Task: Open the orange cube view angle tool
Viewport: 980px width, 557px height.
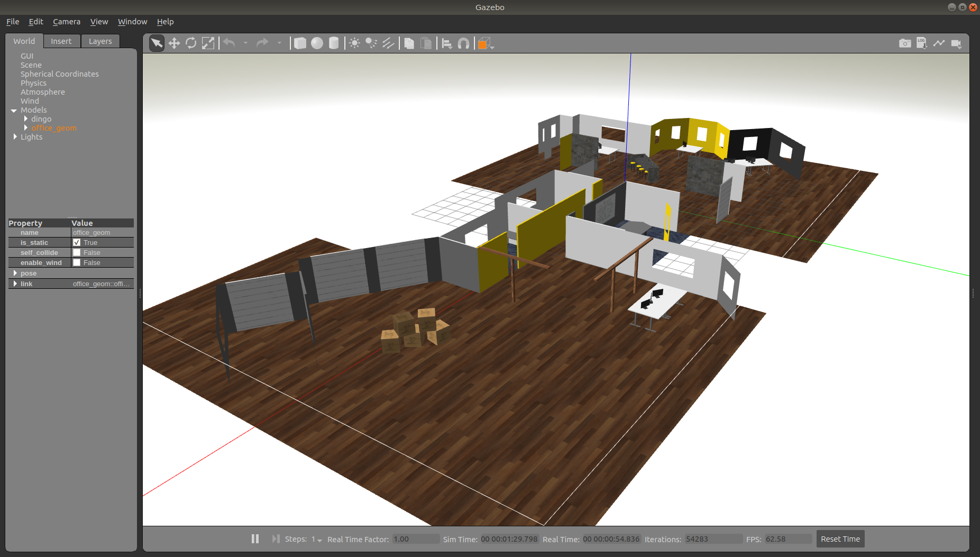Action: click(484, 43)
